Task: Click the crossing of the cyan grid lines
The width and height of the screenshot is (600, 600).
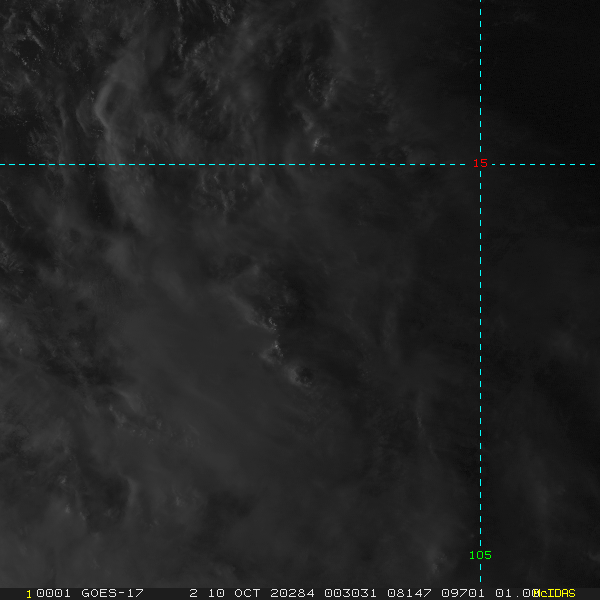Action: pos(480,165)
